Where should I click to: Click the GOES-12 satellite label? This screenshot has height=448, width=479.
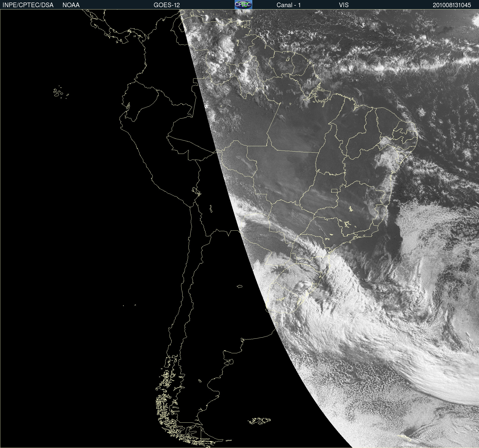tap(167, 5)
